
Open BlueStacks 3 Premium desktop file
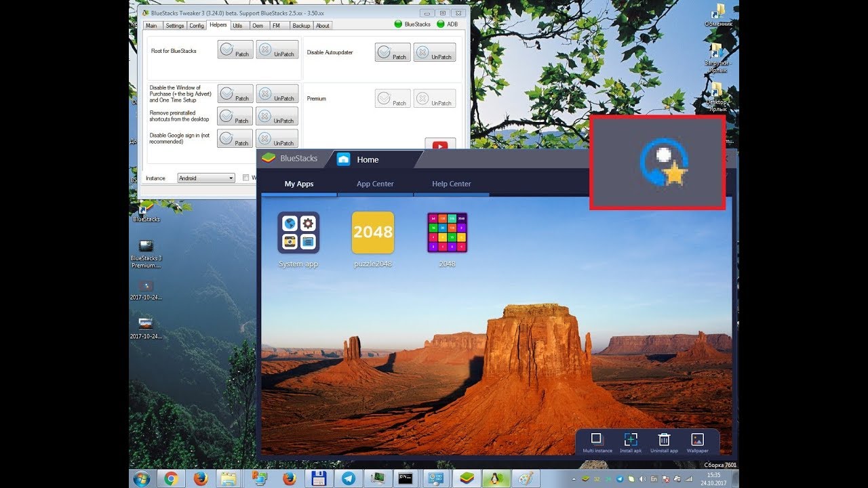(146, 254)
